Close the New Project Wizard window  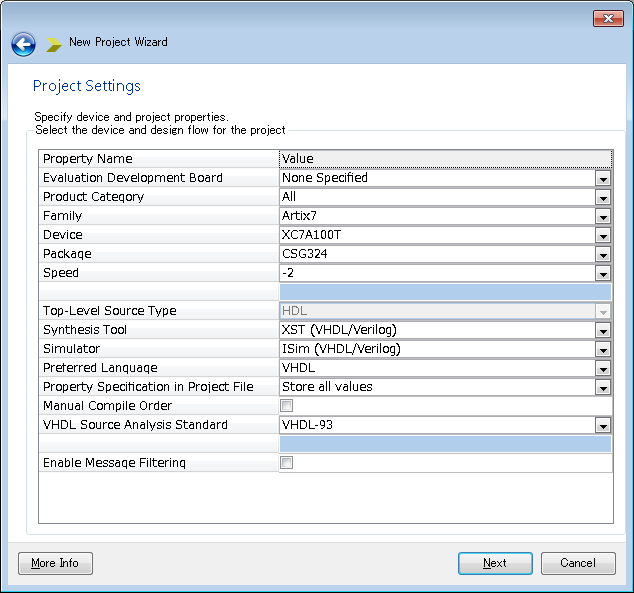(608, 18)
